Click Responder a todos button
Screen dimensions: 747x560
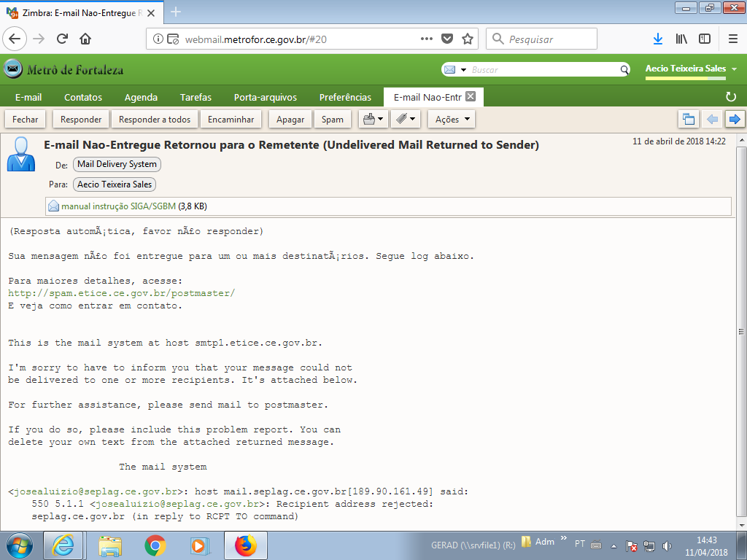pos(155,119)
